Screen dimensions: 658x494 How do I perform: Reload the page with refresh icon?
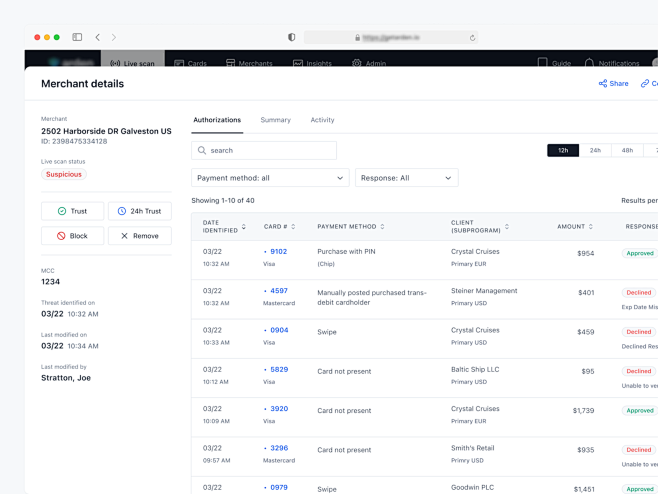click(x=472, y=38)
